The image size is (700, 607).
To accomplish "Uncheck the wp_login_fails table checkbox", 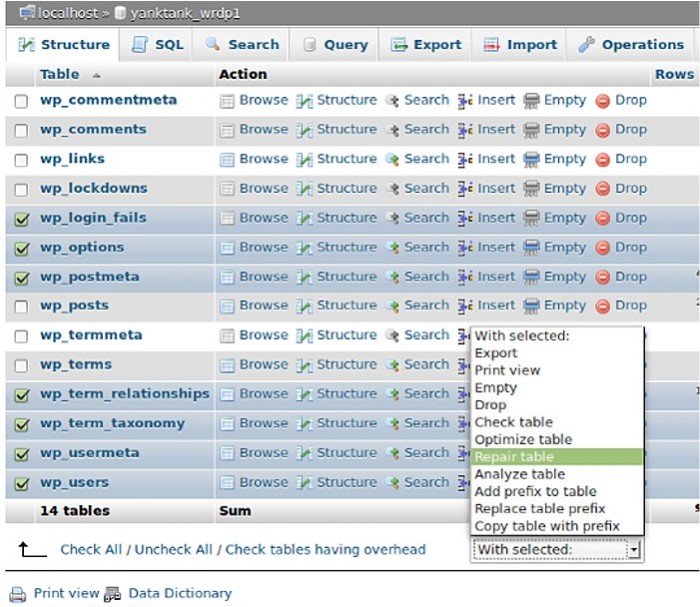I will pos(22,219).
